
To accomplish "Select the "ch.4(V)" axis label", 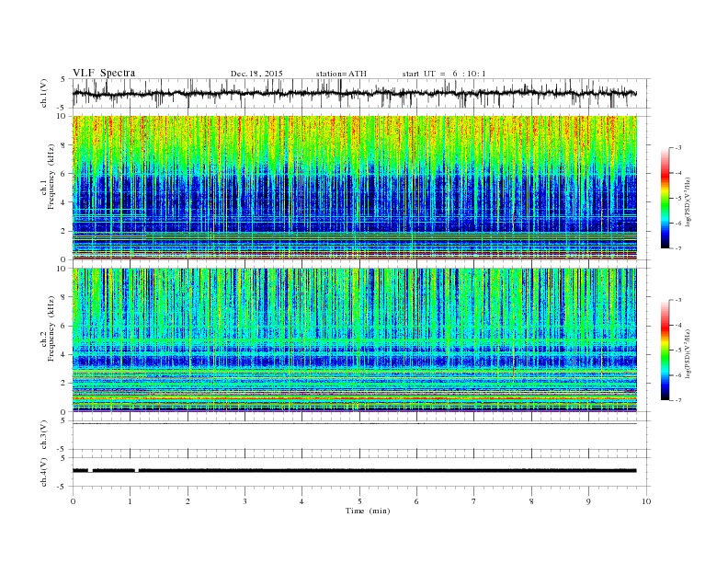I will pyautogui.click(x=44, y=472).
